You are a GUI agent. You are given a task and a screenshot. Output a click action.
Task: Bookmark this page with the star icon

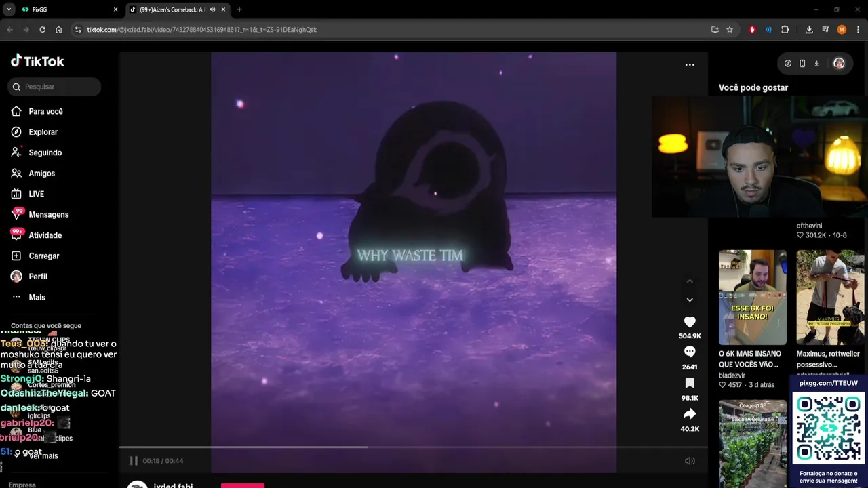(730, 30)
